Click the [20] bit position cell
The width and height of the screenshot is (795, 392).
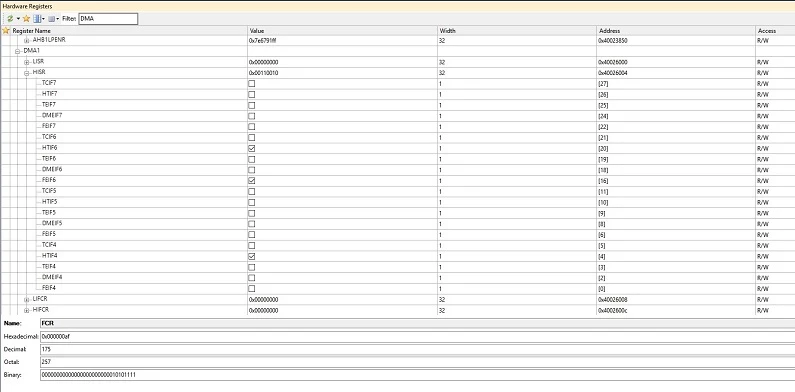603,149
